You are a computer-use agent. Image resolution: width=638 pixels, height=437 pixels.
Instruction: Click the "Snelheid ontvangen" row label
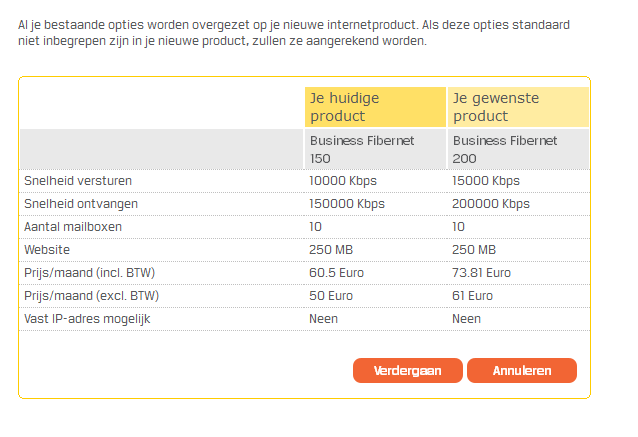(x=80, y=204)
